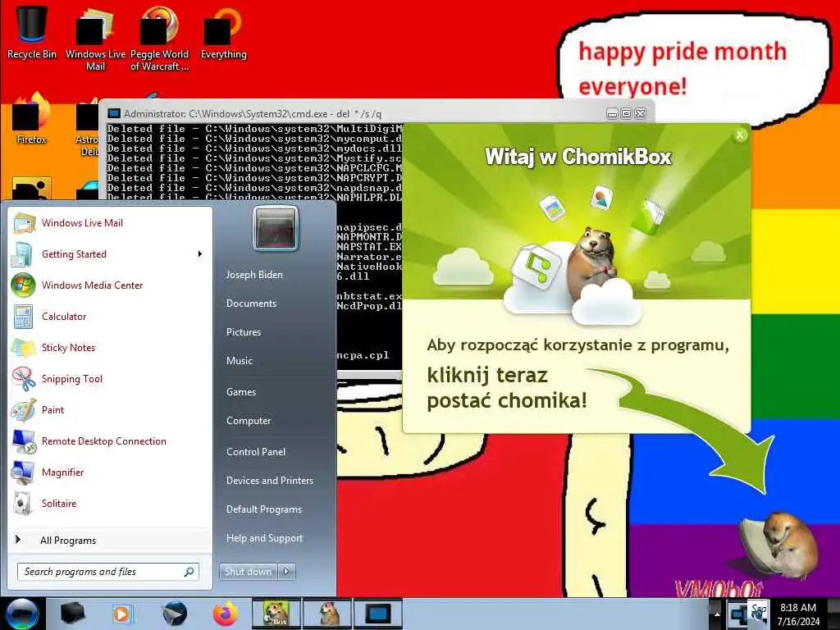Minimize the cmd.exe window
This screenshot has width=840, height=630.
(x=612, y=113)
